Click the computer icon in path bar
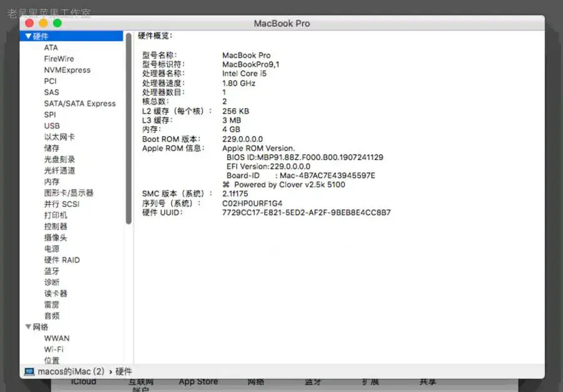This screenshot has height=392, width=563. 29,371
